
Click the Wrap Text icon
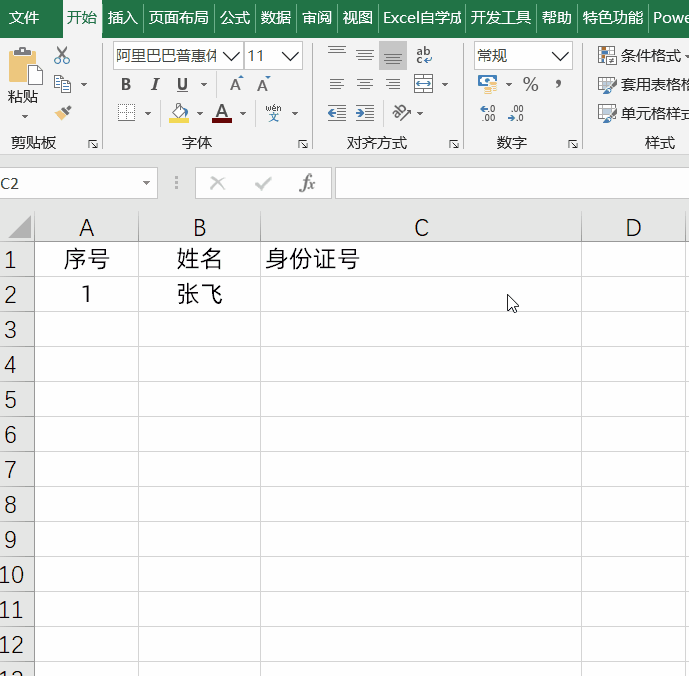click(x=424, y=55)
